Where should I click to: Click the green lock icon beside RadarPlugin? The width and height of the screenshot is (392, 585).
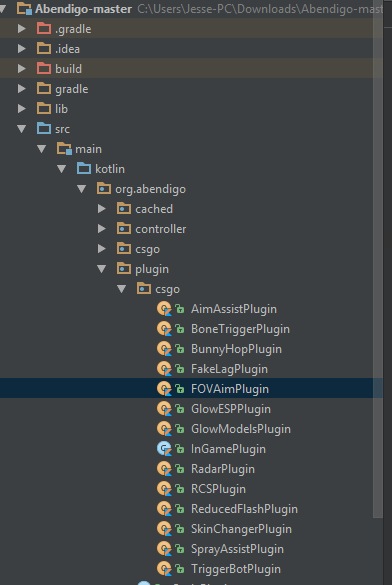pos(180,469)
